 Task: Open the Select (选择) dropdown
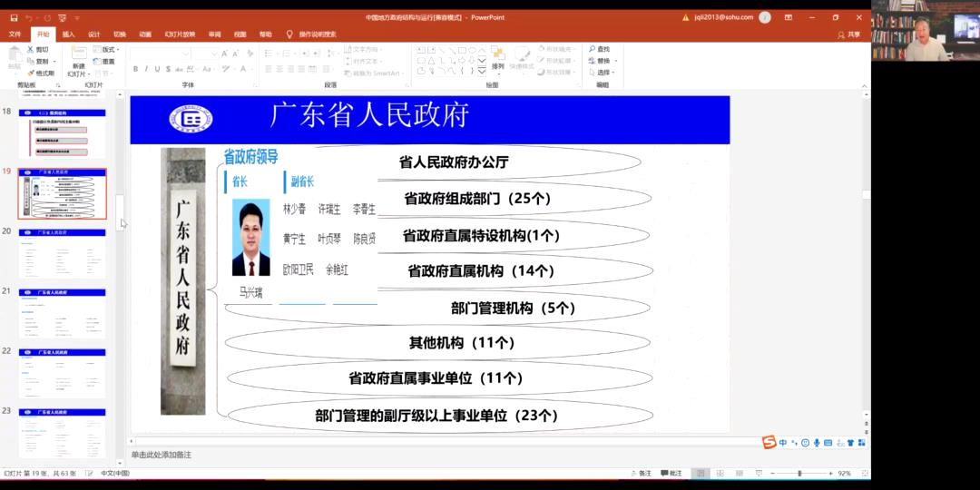[602, 73]
